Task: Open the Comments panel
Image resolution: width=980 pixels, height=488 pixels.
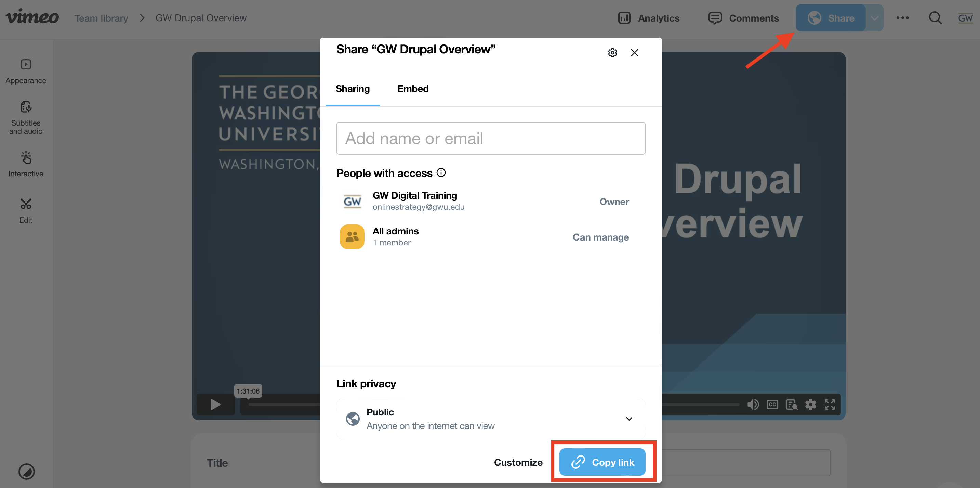Action: pos(743,18)
